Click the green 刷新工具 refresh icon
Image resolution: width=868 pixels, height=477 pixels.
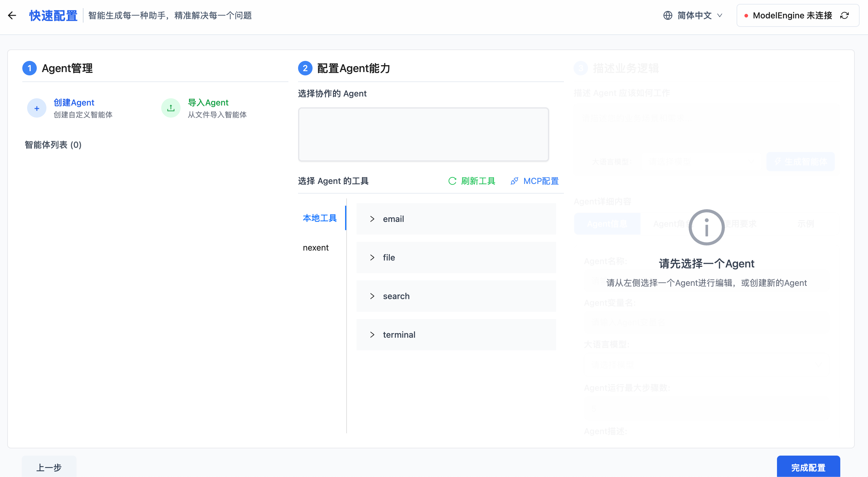click(452, 181)
